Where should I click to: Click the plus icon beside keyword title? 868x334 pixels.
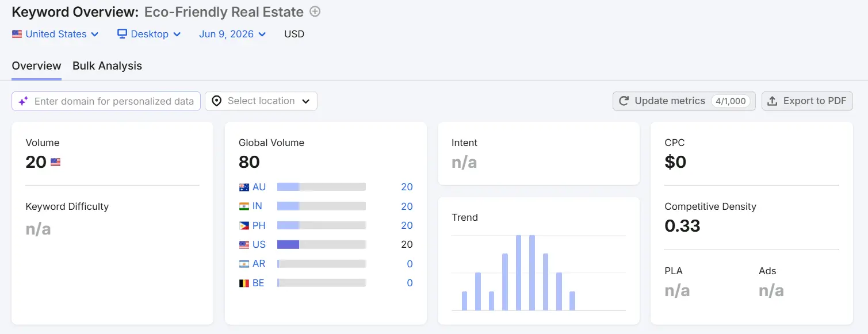pos(315,11)
